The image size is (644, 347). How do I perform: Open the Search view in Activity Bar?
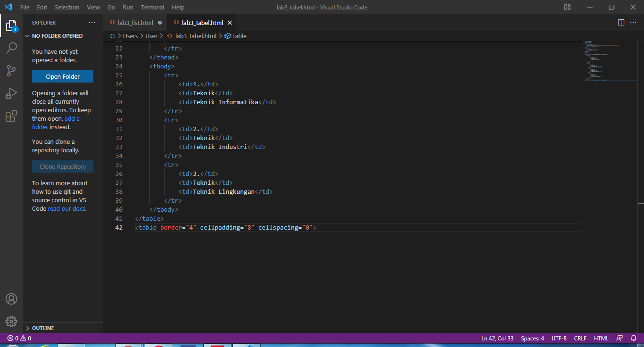coord(11,48)
